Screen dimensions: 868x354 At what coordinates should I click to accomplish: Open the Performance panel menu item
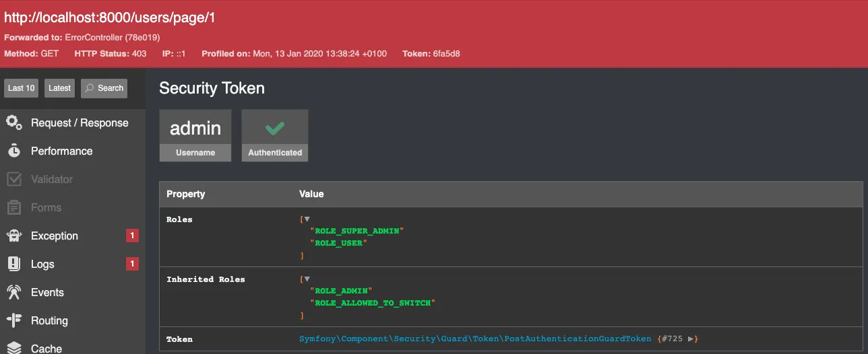tap(61, 151)
